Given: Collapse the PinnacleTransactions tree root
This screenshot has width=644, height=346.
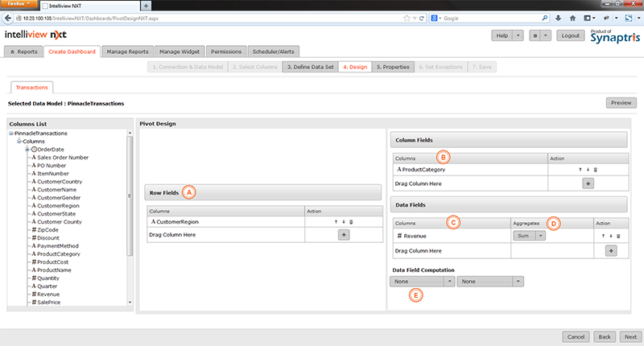Looking at the screenshot, I should [x=11, y=133].
